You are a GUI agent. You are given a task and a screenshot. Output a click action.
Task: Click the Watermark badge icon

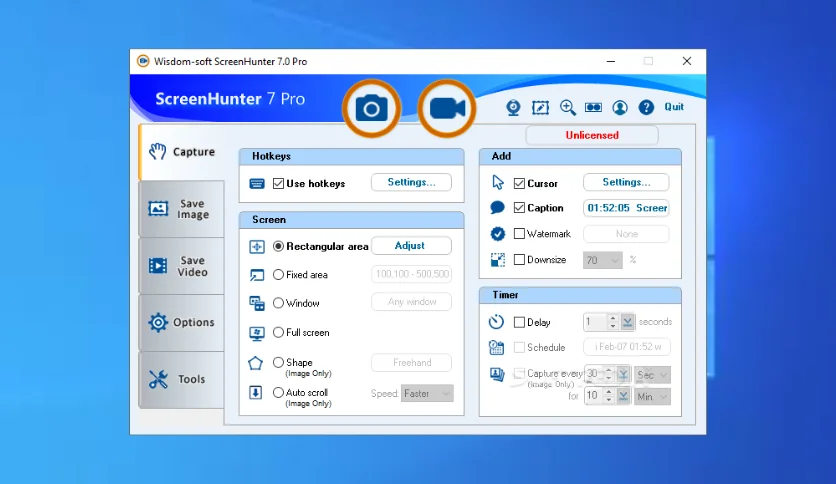[497, 233]
